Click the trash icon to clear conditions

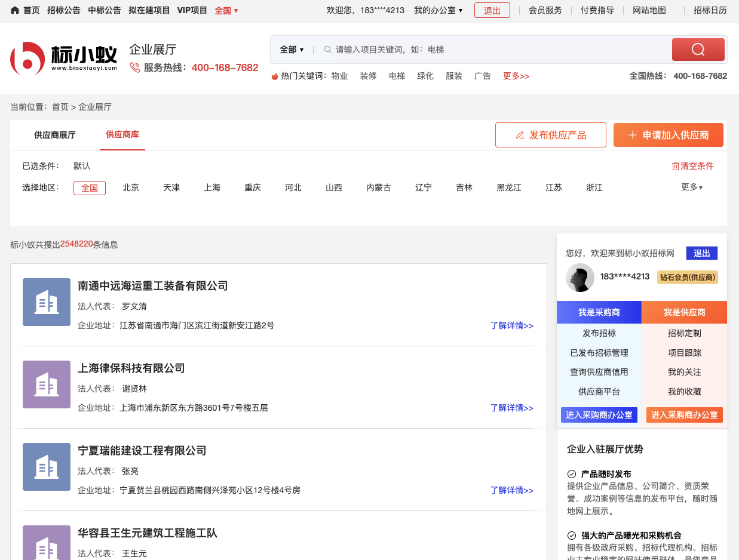[676, 166]
